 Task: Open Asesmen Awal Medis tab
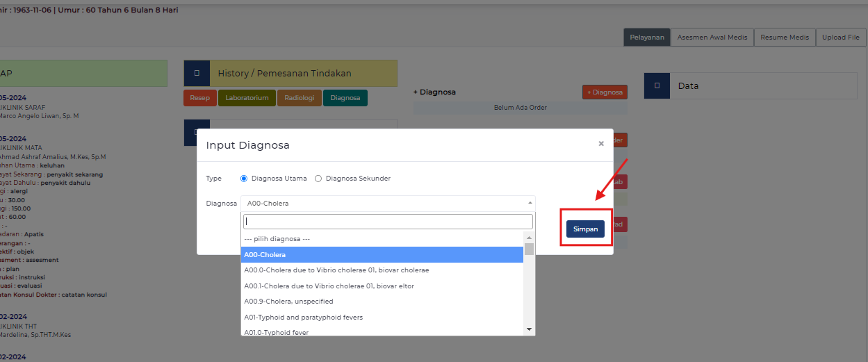[712, 38]
